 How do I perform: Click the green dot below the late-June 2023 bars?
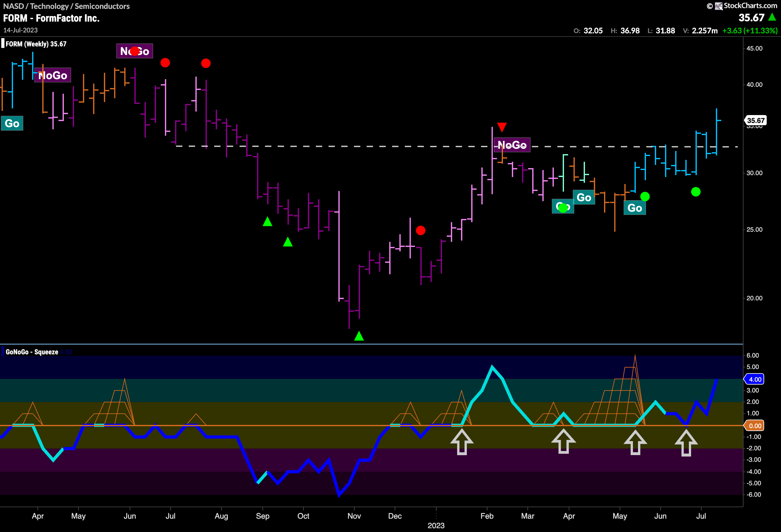tap(696, 192)
